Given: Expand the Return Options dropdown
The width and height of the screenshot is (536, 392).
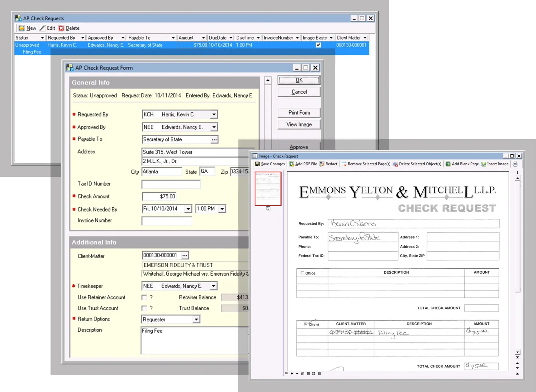Looking at the screenshot, I should [196, 319].
